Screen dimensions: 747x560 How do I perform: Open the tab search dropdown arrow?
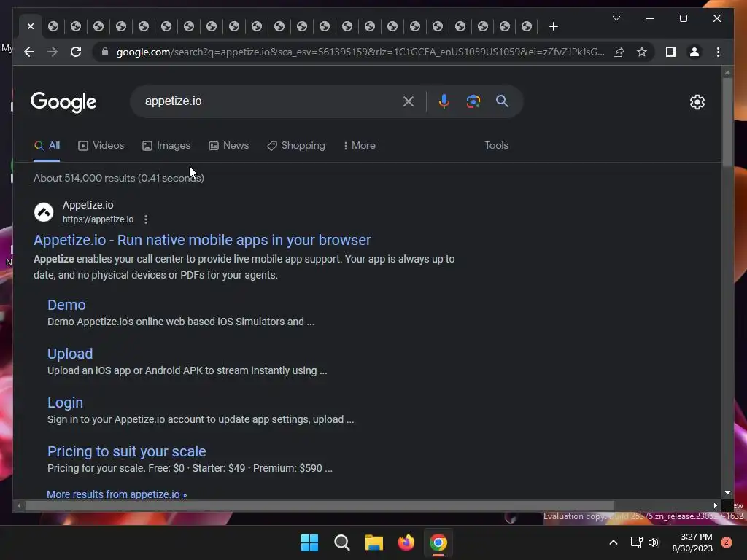click(616, 18)
